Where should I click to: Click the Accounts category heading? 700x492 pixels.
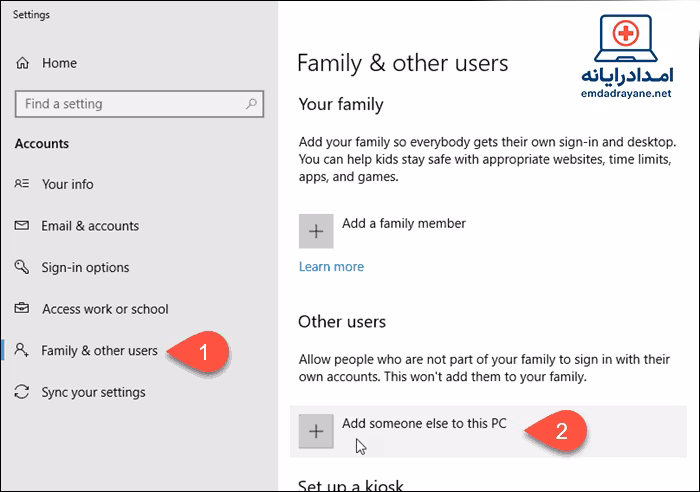42,144
